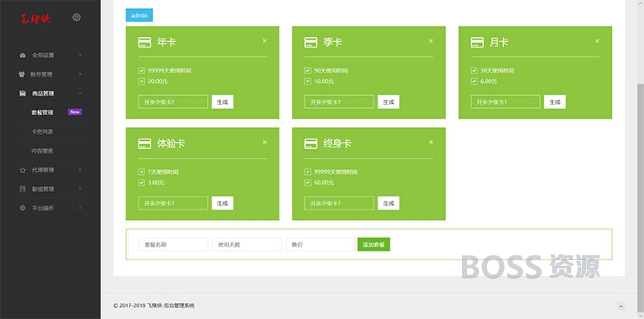This screenshot has height=319, width=644.
Task: Expand the 代理管理 menu chevron
Action: click(80, 170)
